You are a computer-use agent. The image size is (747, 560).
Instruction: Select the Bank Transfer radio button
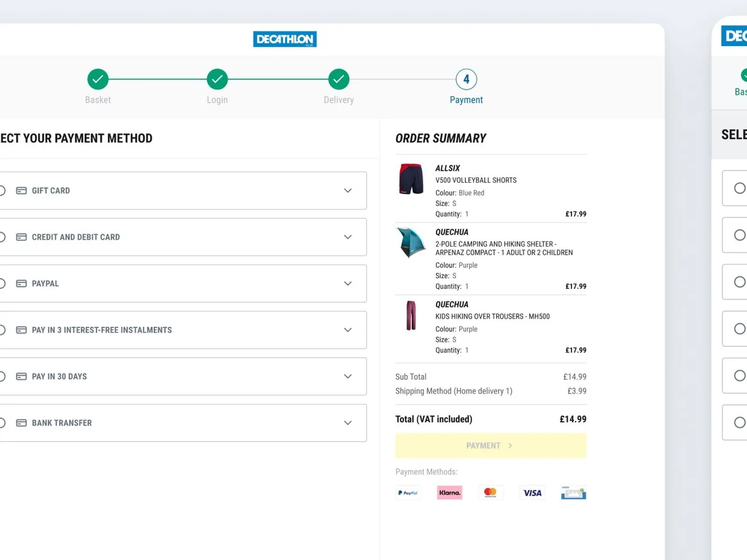coord(1,423)
